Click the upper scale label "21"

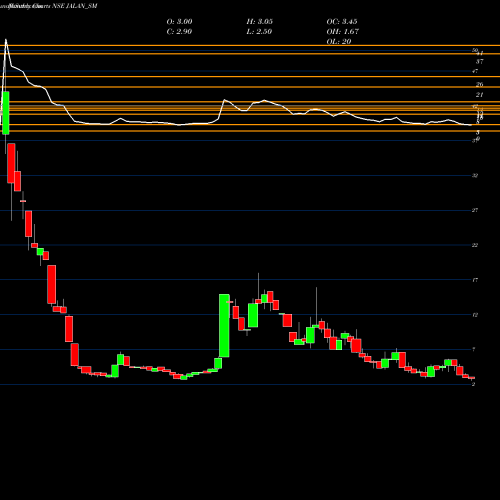[x=480, y=95]
